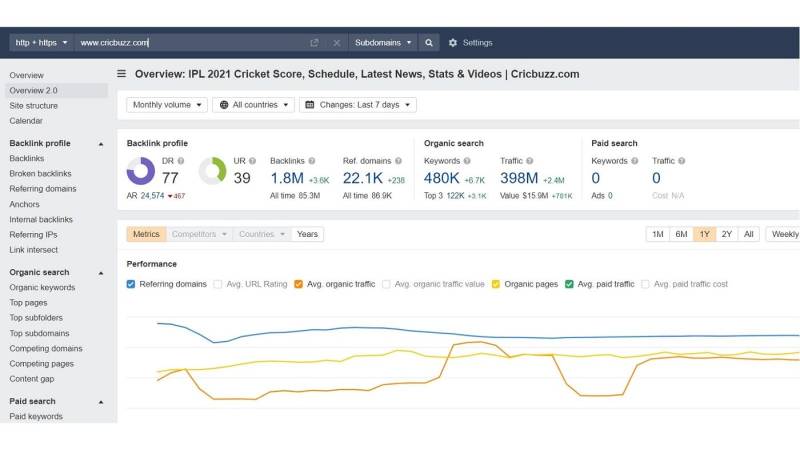Open Top subdomains report
The image size is (800, 450).
(39, 333)
